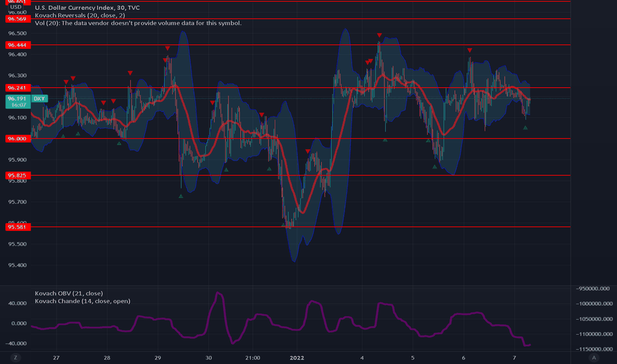The height and width of the screenshot is (364, 617).
Task: Select the 96.241 red level label
Action: click(x=18, y=88)
